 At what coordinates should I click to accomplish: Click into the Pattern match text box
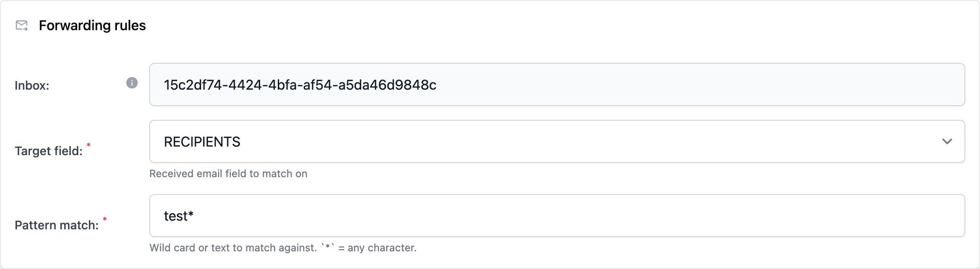pos(557,215)
